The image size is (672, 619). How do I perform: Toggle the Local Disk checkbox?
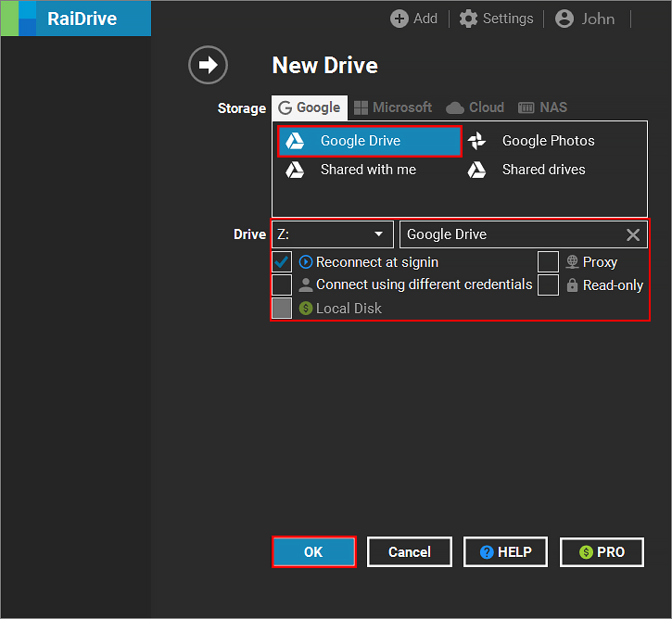click(282, 308)
